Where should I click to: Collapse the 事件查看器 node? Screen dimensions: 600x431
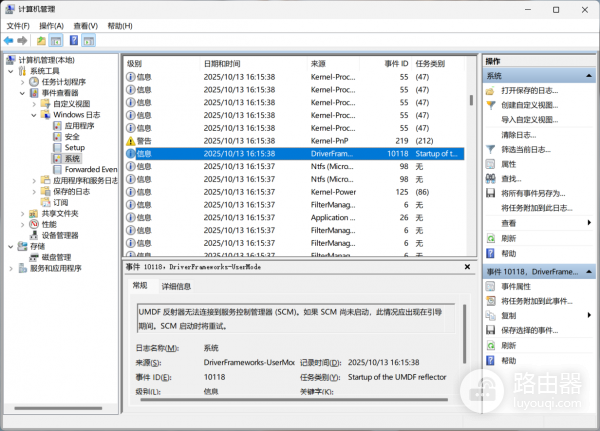[x=22, y=93]
